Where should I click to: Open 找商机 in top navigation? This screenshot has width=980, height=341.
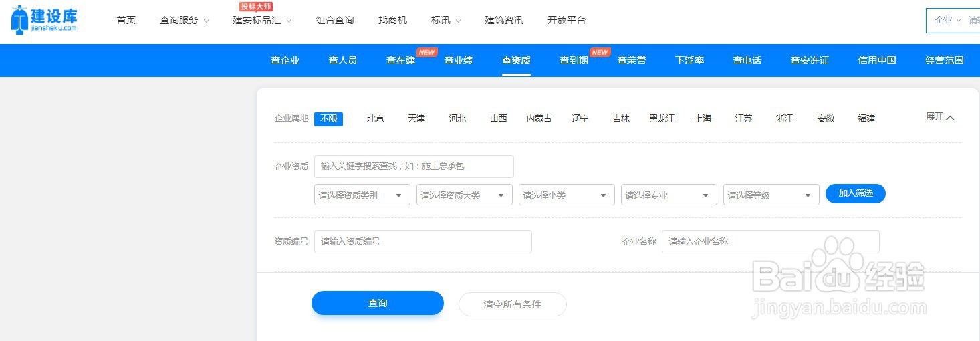392,20
